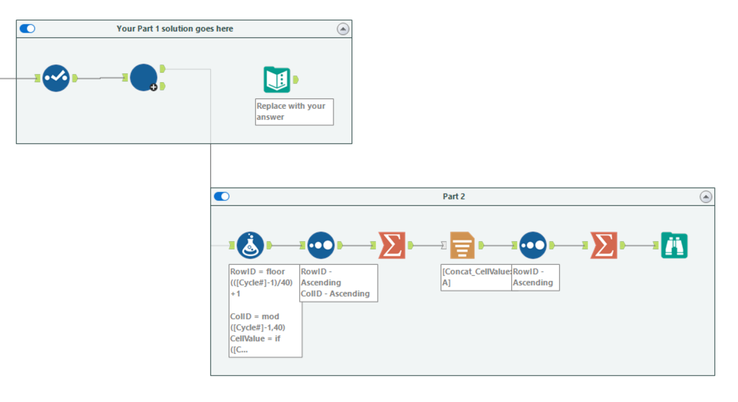Click the output anchor of Report Text tool
The width and height of the screenshot is (738, 402).
[481, 245]
